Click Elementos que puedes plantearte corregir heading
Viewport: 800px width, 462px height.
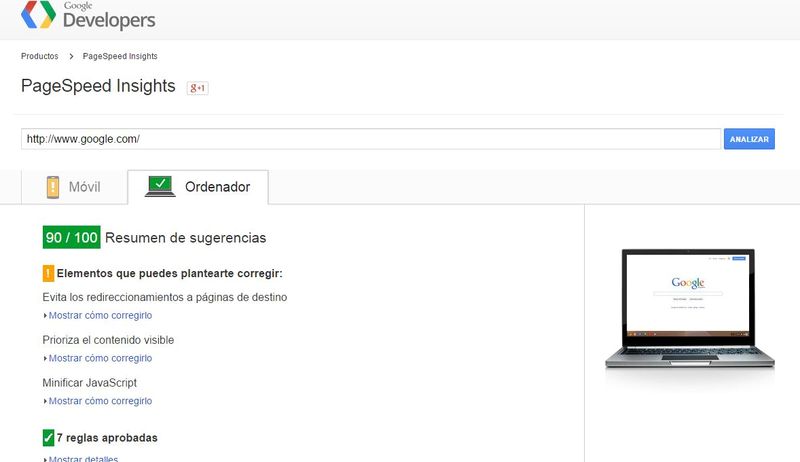pos(169,273)
